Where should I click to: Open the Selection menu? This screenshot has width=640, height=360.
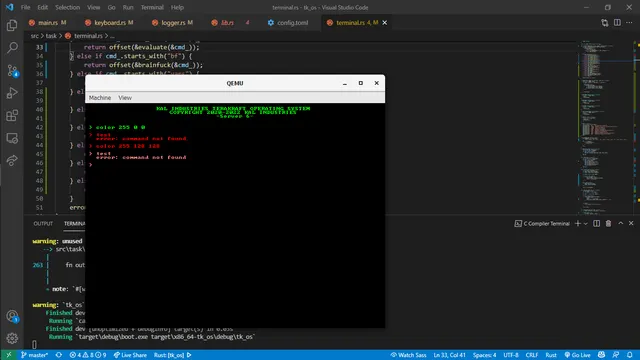tap(67, 7)
